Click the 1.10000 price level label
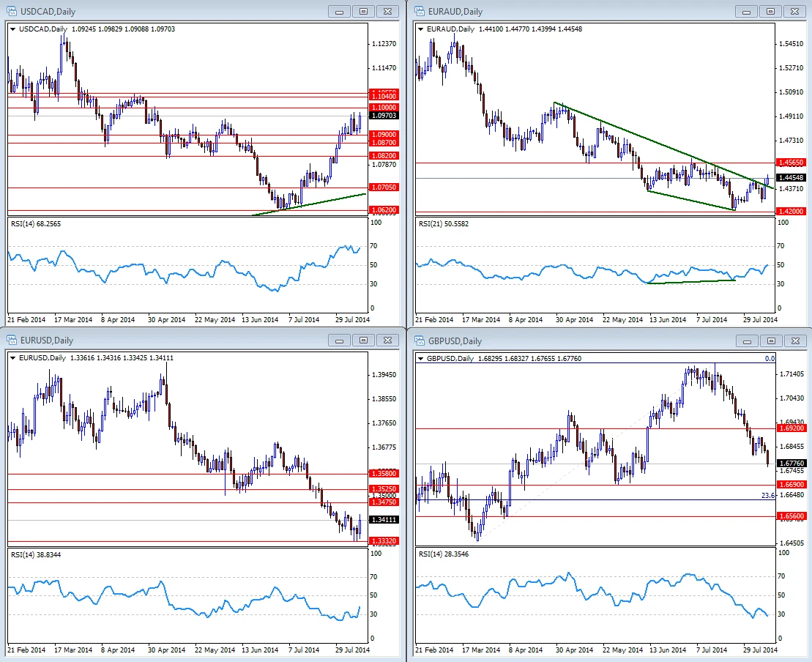Viewport: 812px width, 662px height. coord(384,108)
